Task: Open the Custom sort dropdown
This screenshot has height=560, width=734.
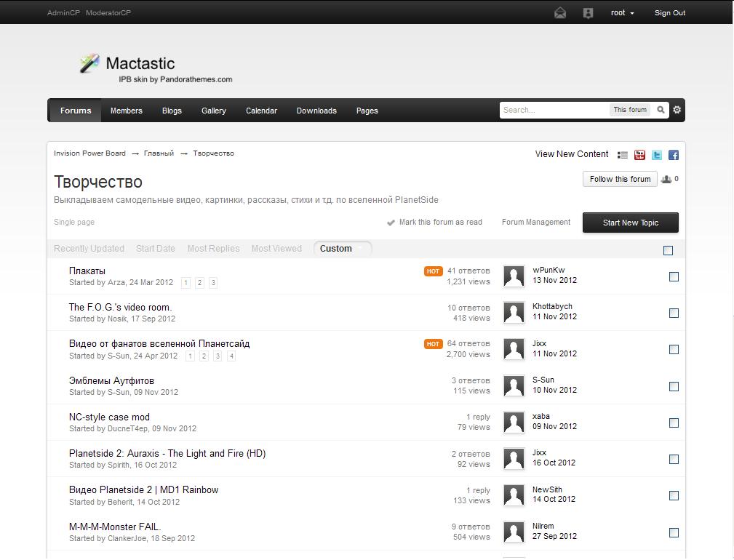Action: (x=342, y=249)
